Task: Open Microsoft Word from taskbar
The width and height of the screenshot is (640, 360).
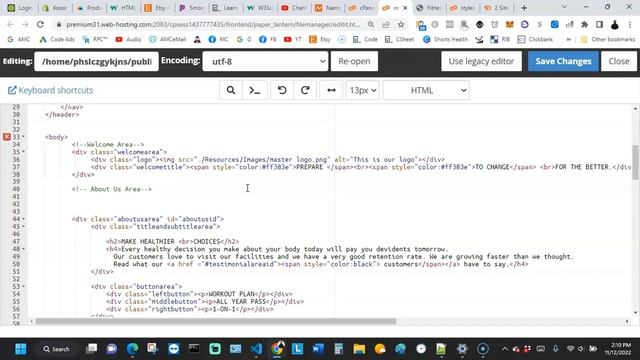Action: coord(318,349)
